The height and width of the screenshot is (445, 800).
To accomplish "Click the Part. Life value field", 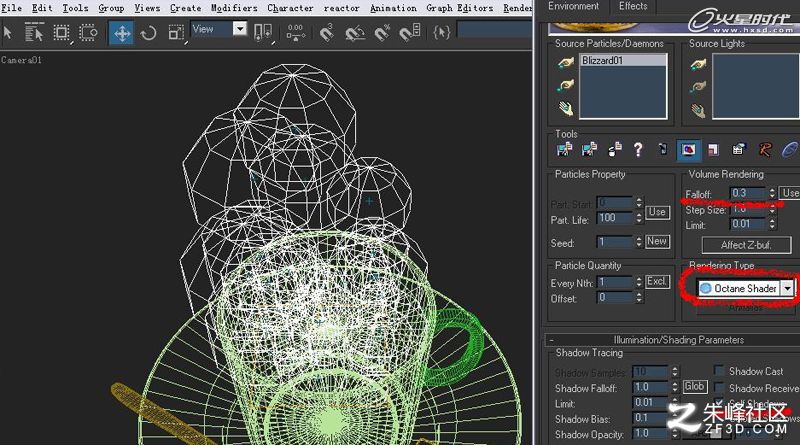I will pos(615,218).
